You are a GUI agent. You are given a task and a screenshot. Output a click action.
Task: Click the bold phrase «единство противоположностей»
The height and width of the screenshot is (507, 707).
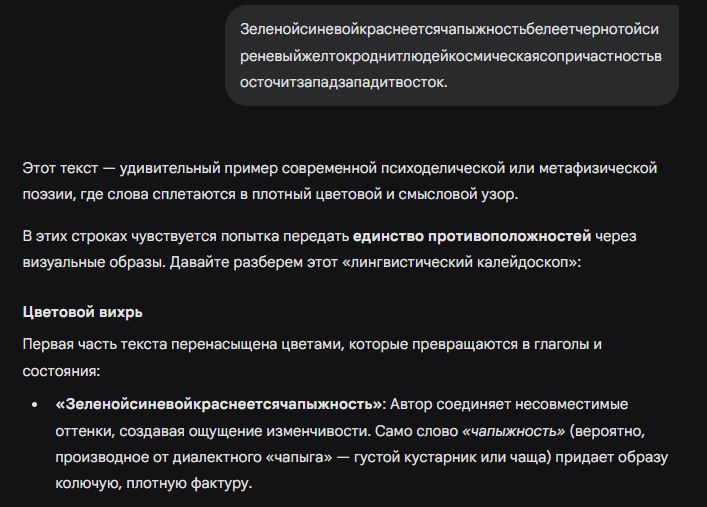click(471, 237)
